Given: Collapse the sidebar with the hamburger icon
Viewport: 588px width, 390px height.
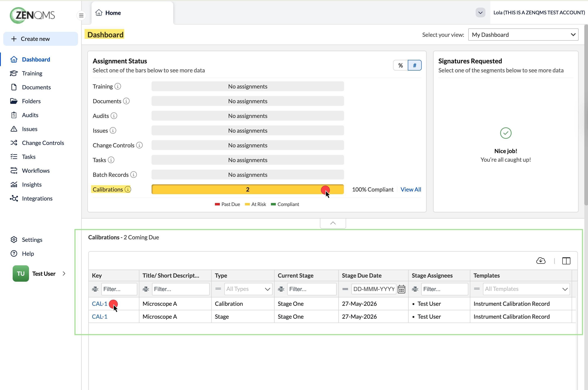Looking at the screenshot, I should (81, 15).
